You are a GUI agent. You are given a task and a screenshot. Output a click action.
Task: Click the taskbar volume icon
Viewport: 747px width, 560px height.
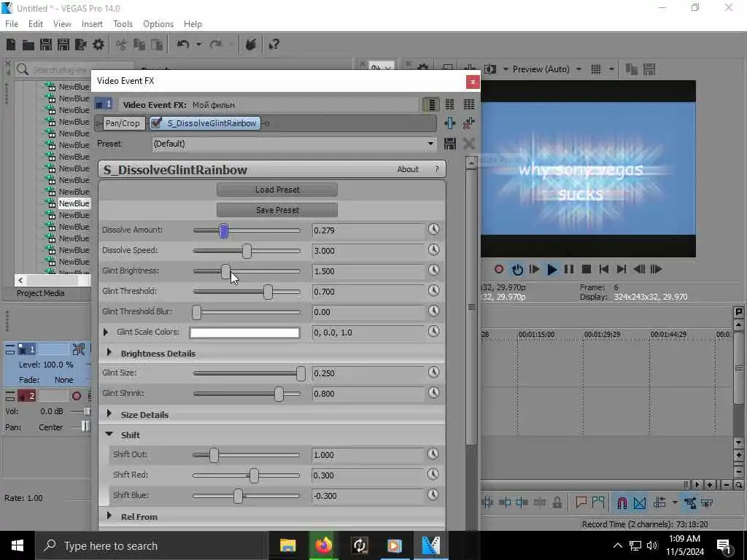(x=652, y=545)
